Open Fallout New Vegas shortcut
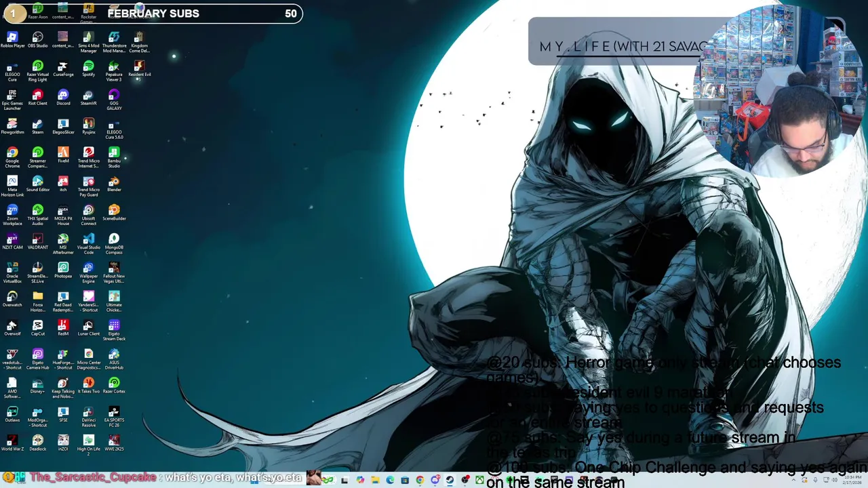 tap(114, 273)
